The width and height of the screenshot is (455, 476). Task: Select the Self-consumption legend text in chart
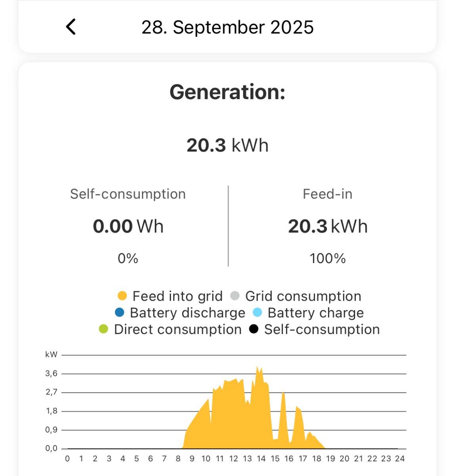tap(322, 330)
